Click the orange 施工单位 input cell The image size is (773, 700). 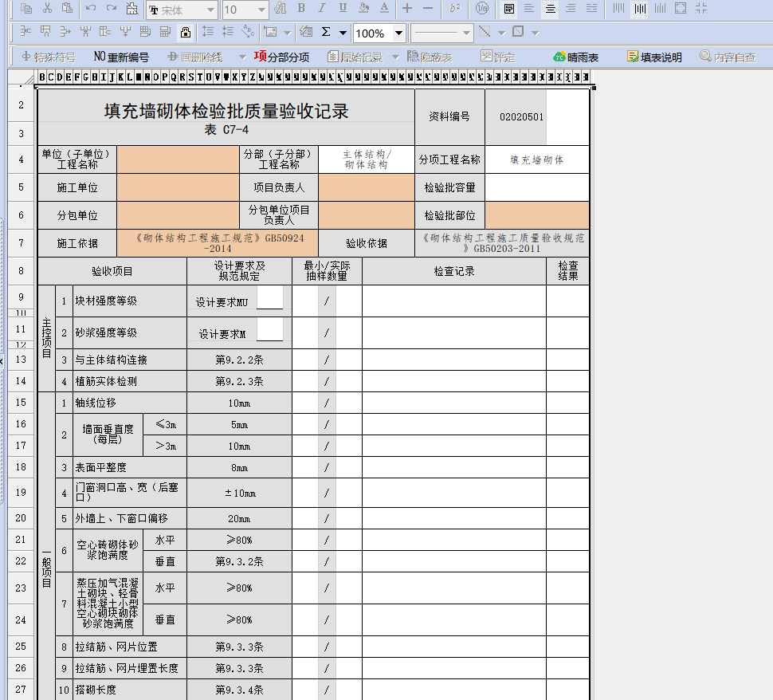tap(178, 187)
